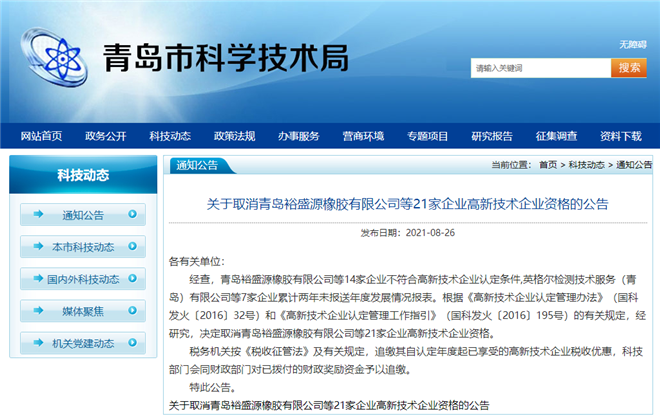This screenshot has height=419, width=660.
Task: Click the 当前位置： label
Action: pyautogui.click(x=511, y=165)
